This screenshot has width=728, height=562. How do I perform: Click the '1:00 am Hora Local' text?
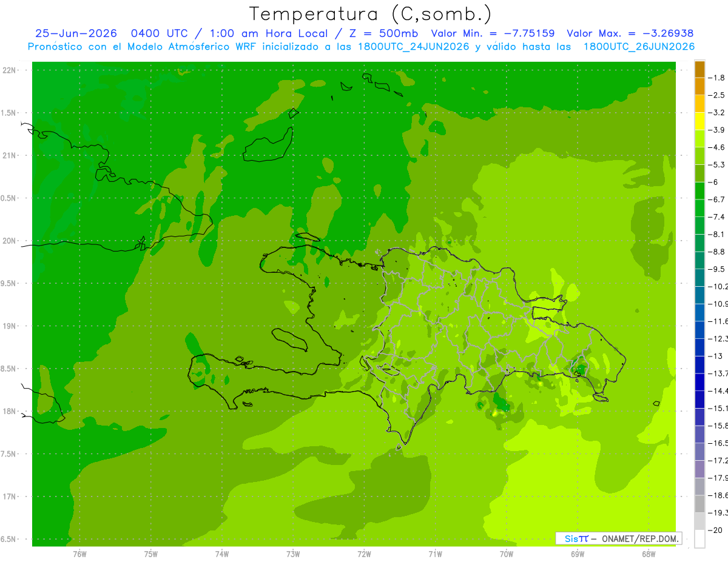pos(268,33)
